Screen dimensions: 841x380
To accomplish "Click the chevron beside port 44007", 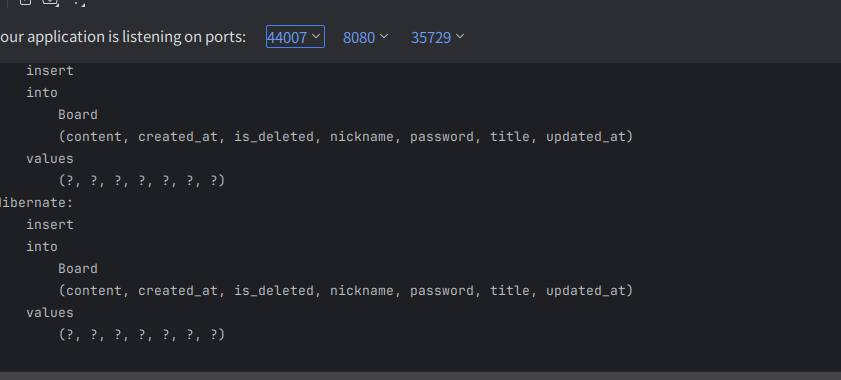I will click(x=316, y=36).
